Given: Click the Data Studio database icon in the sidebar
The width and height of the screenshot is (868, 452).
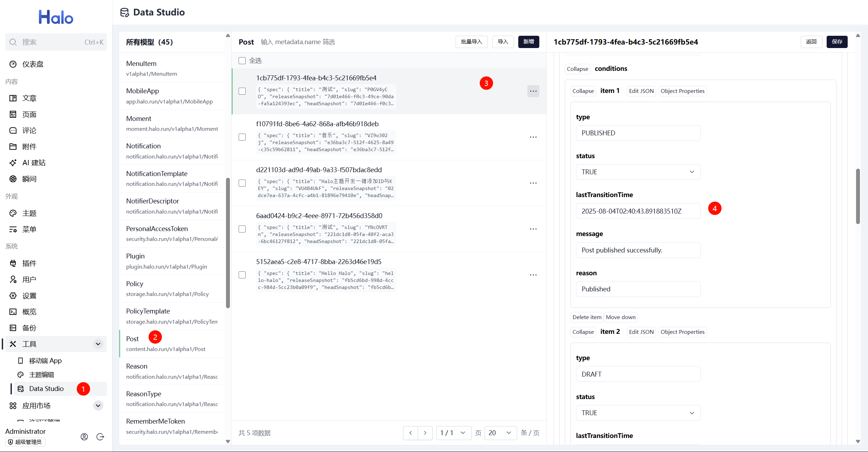Looking at the screenshot, I should click(x=21, y=389).
